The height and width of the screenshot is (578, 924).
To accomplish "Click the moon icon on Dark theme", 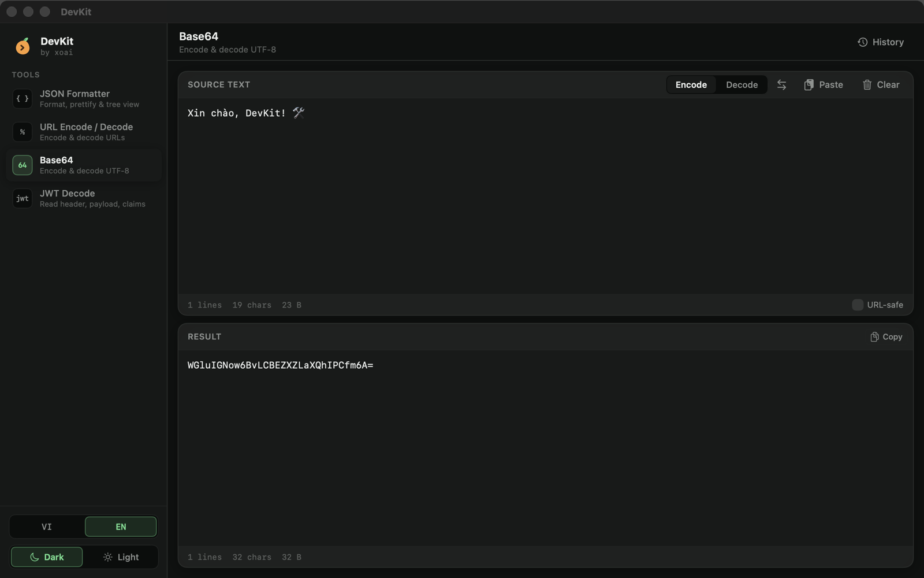I will coord(35,557).
